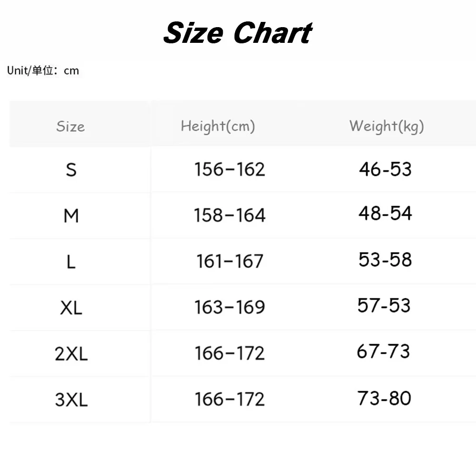Click the 48-54 weight value
This screenshot has width=476, height=476.
click(x=385, y=213)
